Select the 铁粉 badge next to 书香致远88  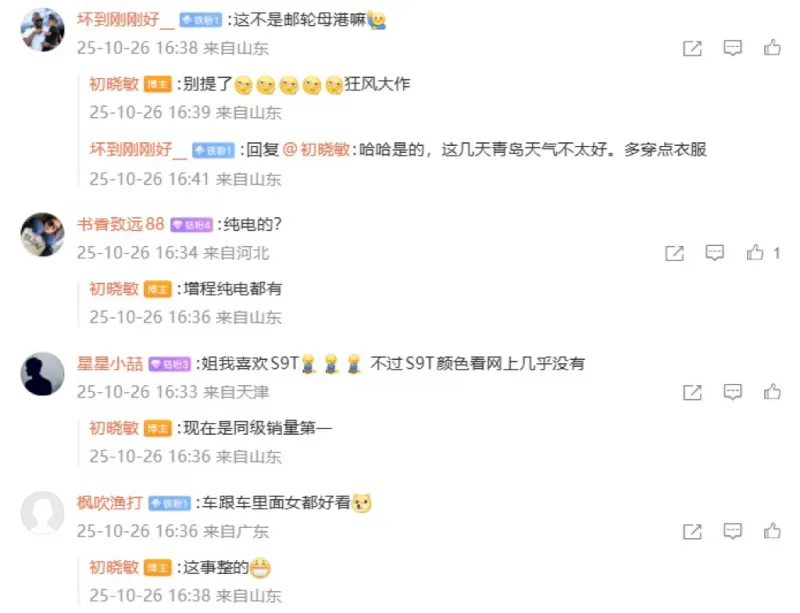191,225
